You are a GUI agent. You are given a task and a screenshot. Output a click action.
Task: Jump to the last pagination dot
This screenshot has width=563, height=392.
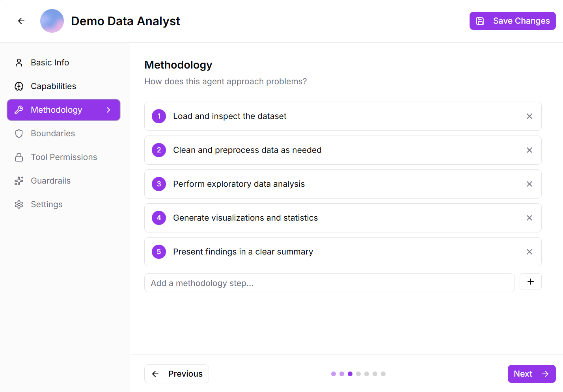point(383,374)
